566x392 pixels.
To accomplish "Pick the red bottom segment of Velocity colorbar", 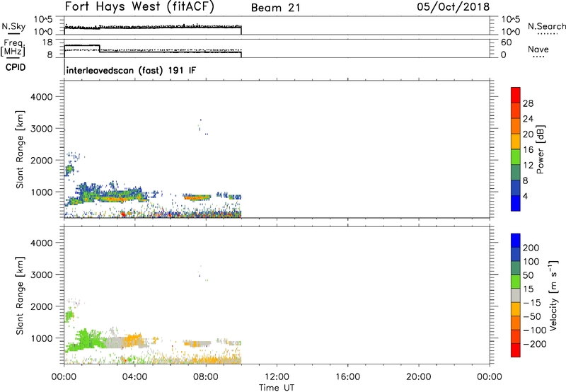I will coord(516,350).
